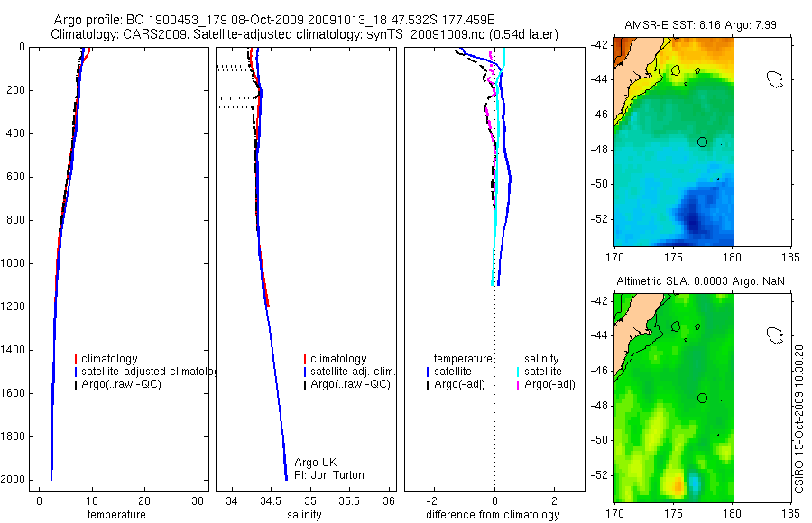Click the '2000' depth tick label

(x=14, y=480)
